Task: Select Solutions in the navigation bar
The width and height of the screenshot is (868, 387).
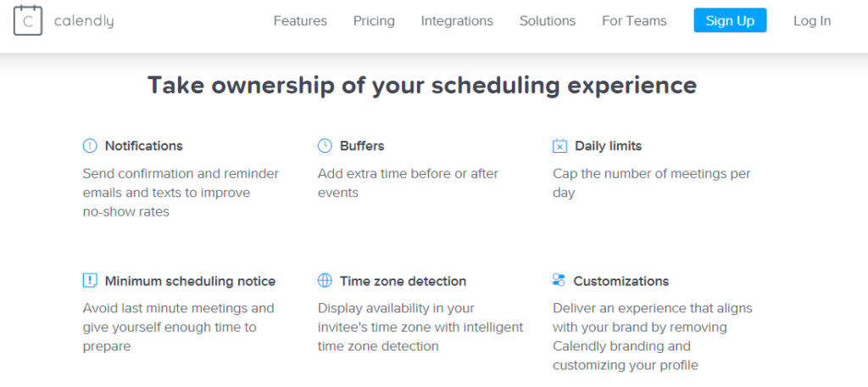Action: click(x=548, y=21)
